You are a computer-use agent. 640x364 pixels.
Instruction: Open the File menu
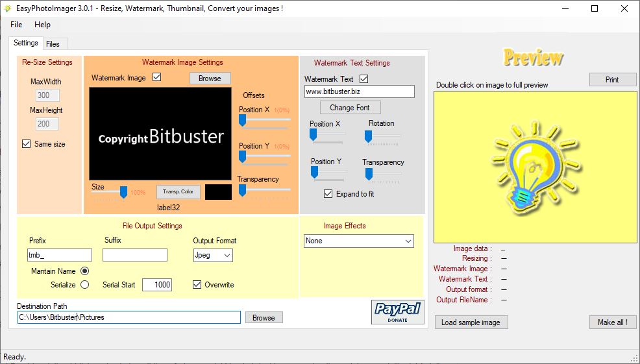pos(16,25)
